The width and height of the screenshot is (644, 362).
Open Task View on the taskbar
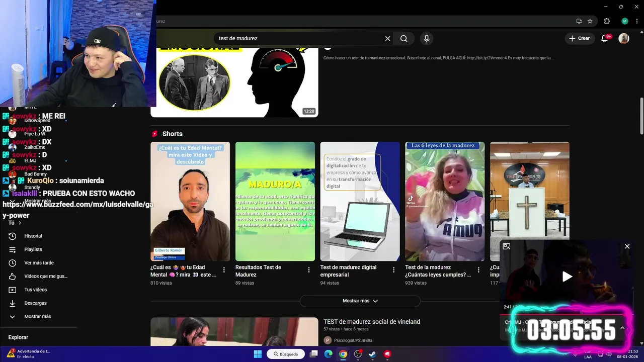[313, 354]
